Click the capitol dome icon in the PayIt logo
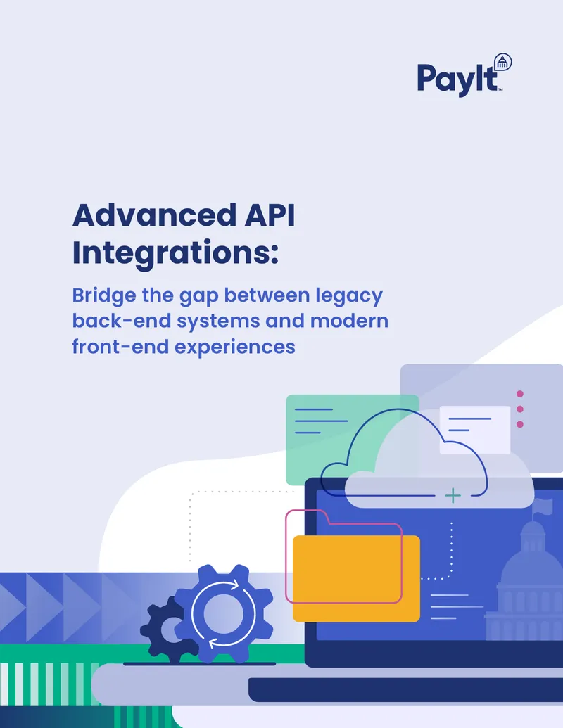Screen dimensions: 563x728 tap(502, 62)
